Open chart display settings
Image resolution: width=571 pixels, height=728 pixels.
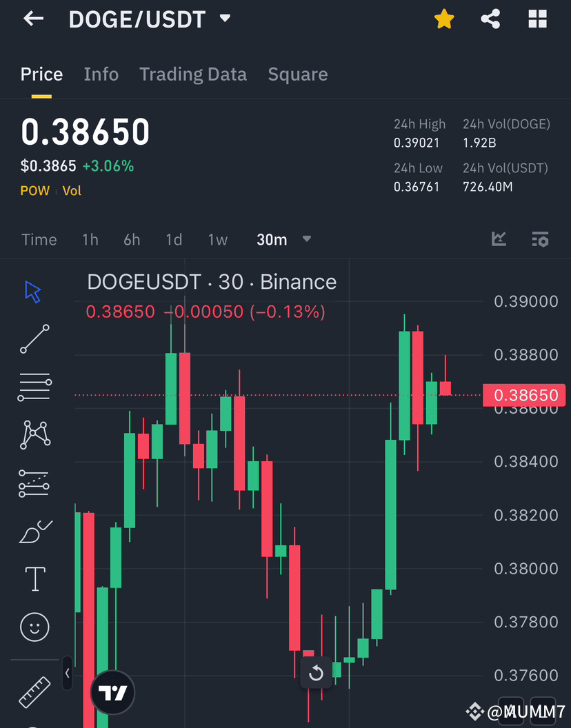[540, 239]
